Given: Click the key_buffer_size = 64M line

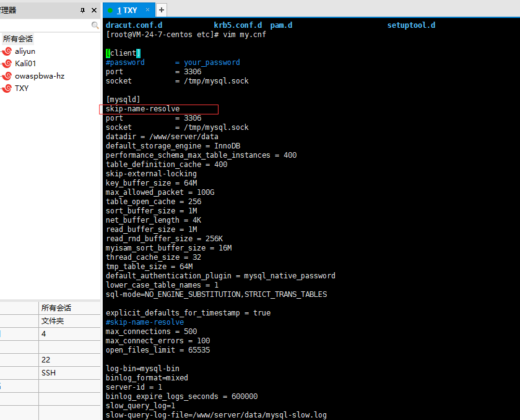Looking at the screenshot, I should (x=151, y=183).
